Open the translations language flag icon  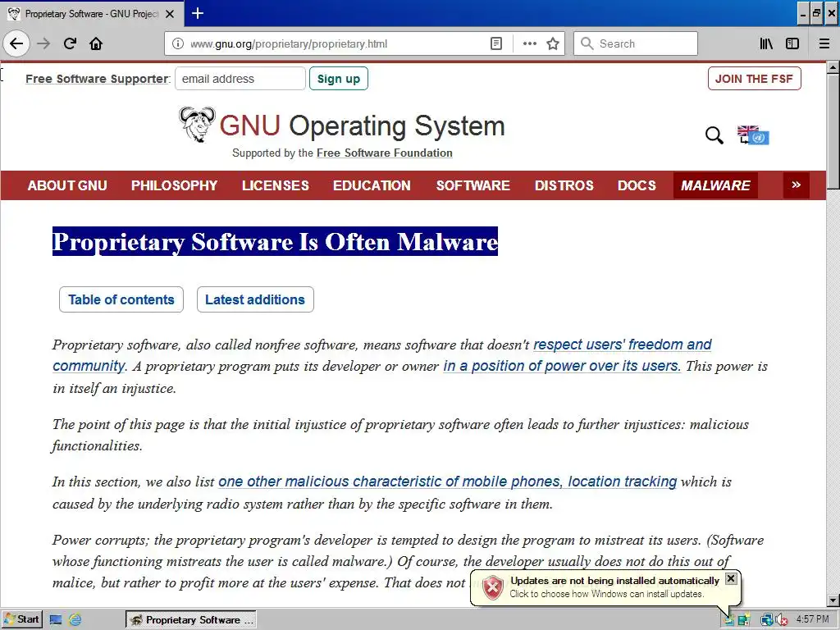(753, 135)
